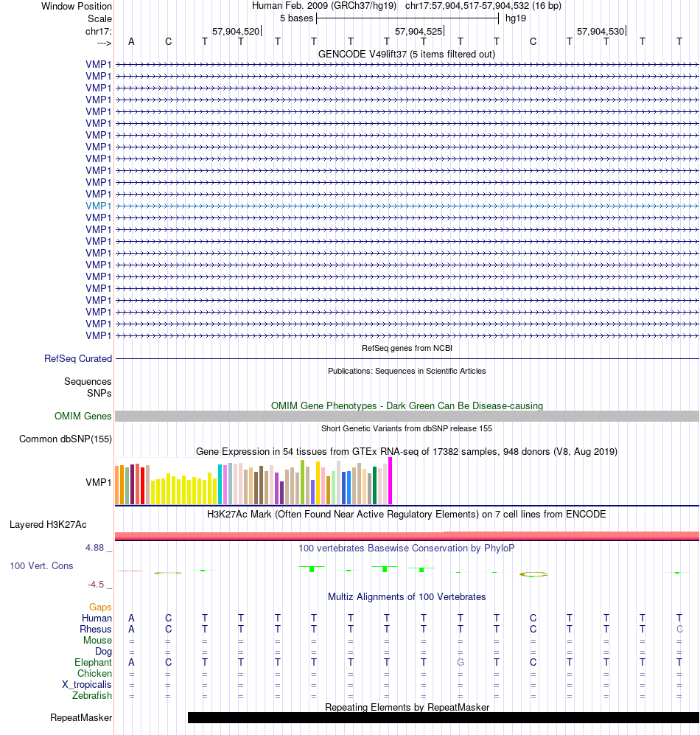Click the cyan bar in GTEx chart
The width and height of the screenshot is (700, 735).
pos(220,484)
